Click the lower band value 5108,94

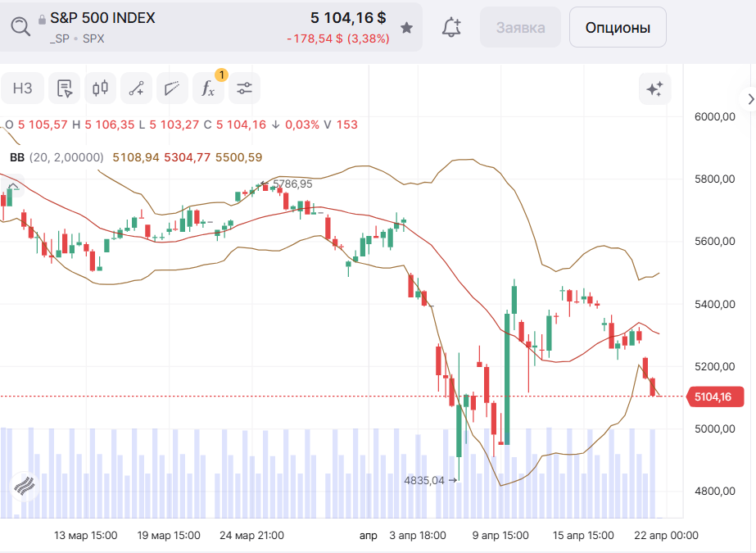coord(135,157)
